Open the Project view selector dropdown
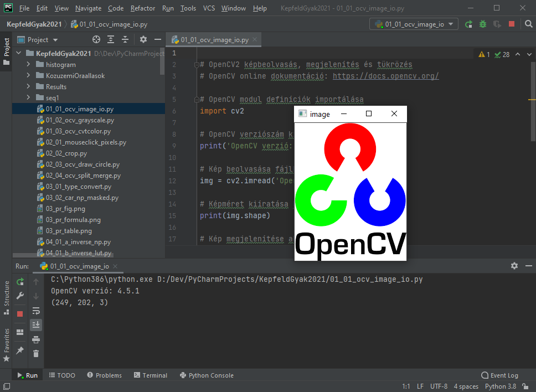This screenshot has width=536, height=392. click(x=38, y=40)
